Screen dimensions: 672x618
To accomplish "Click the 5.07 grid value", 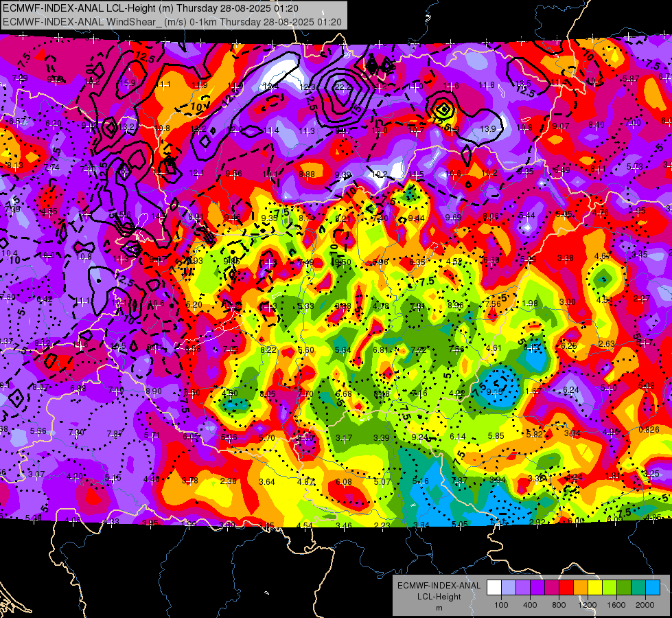I will [x=382, y=481].
